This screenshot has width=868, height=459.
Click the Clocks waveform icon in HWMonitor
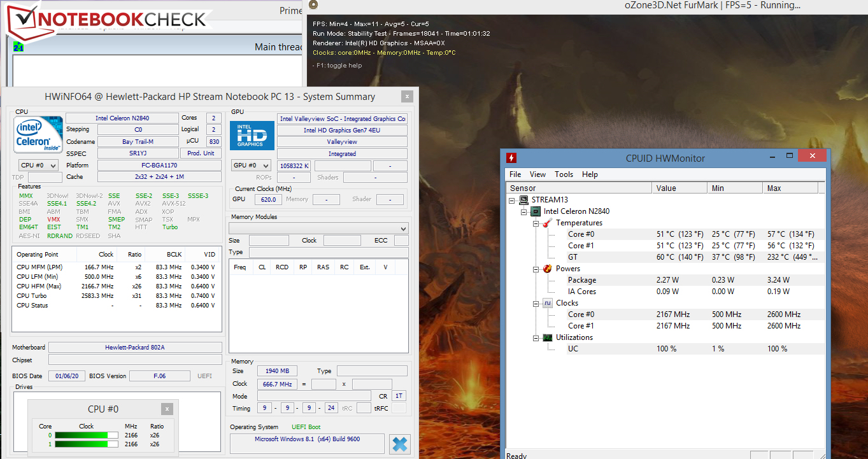coord(547,303)
